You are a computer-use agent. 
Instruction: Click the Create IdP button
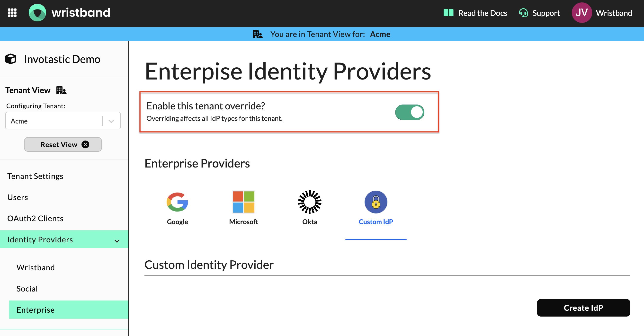(x=583, y=308)
